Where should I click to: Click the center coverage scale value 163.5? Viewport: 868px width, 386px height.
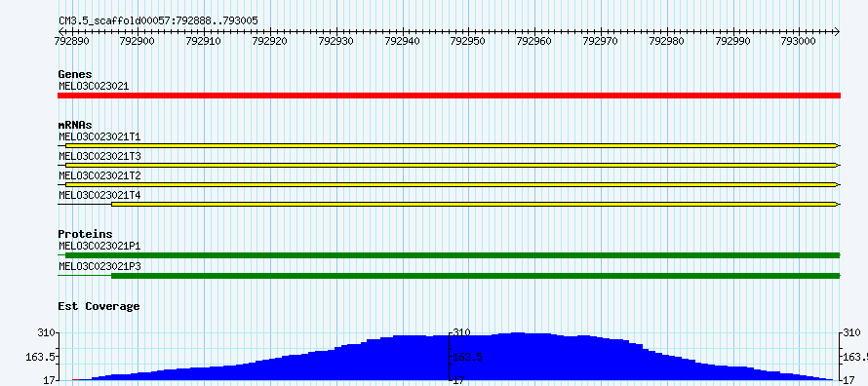click(468, 357)
